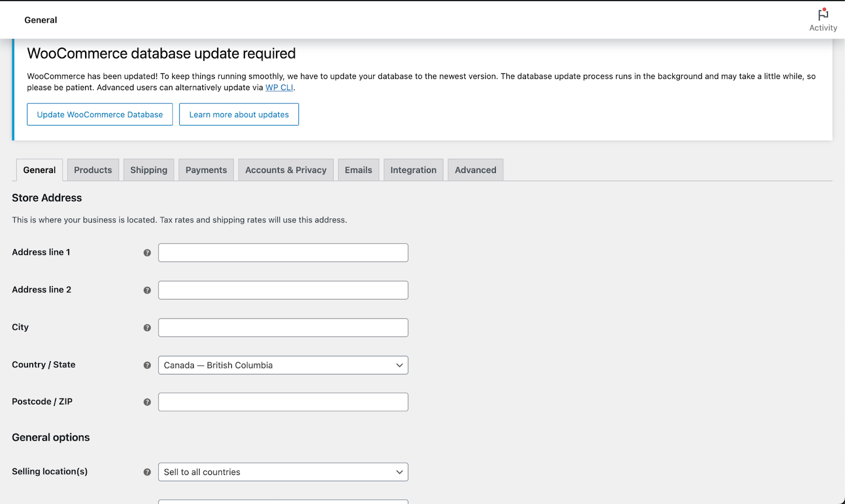Show help tooltip for Country / State
The image size is (845, 504).
click(147, 365)
